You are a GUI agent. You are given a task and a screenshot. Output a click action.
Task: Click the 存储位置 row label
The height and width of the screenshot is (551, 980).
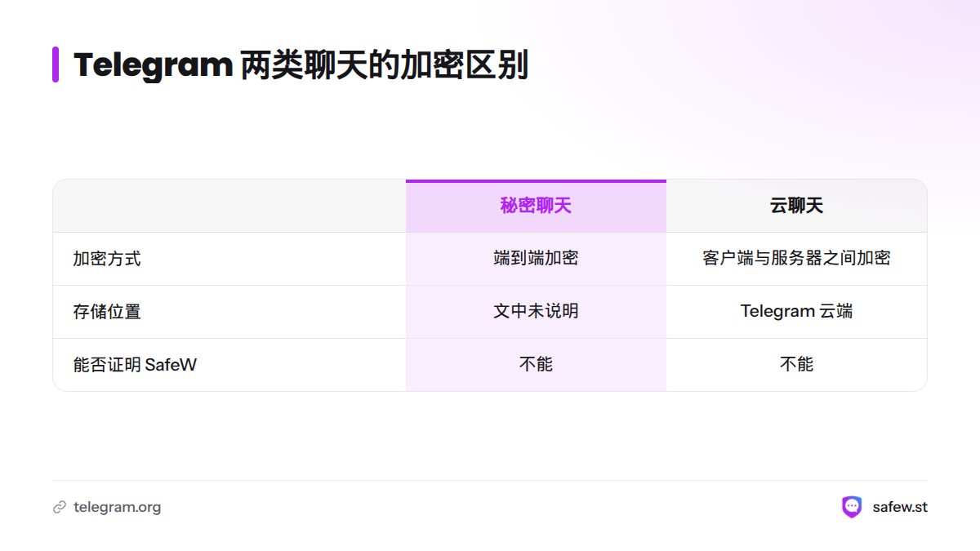click(107, 312)
